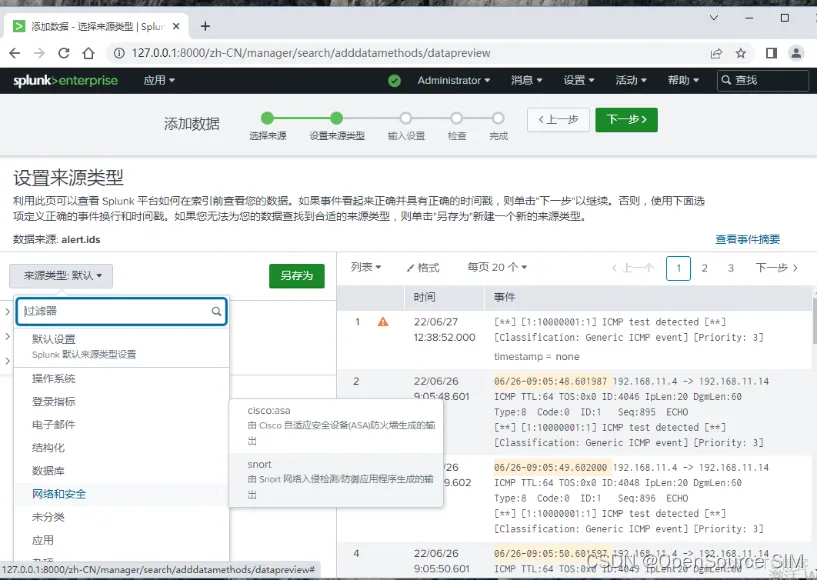Click the 完成 step indicator circle
The height and width of the screenshot is (581, 818).
pos(498,117)
